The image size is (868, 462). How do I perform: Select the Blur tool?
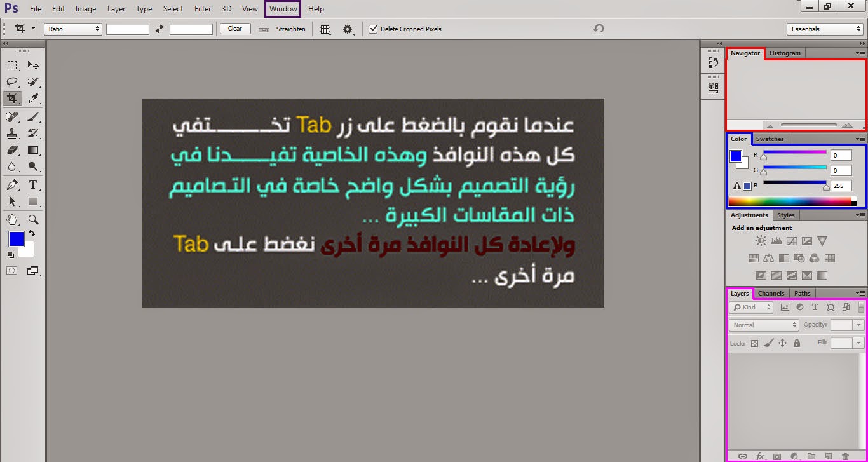[x=12, y=166]
